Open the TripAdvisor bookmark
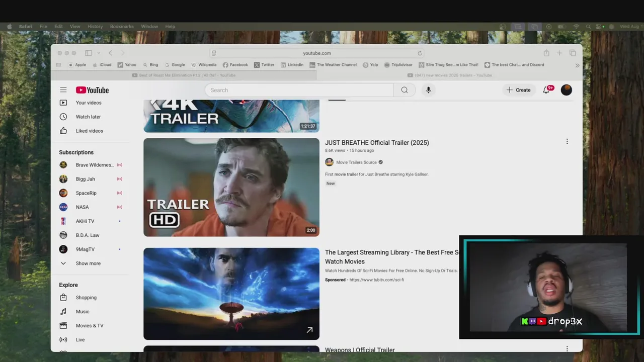 [x=398, y=65]
